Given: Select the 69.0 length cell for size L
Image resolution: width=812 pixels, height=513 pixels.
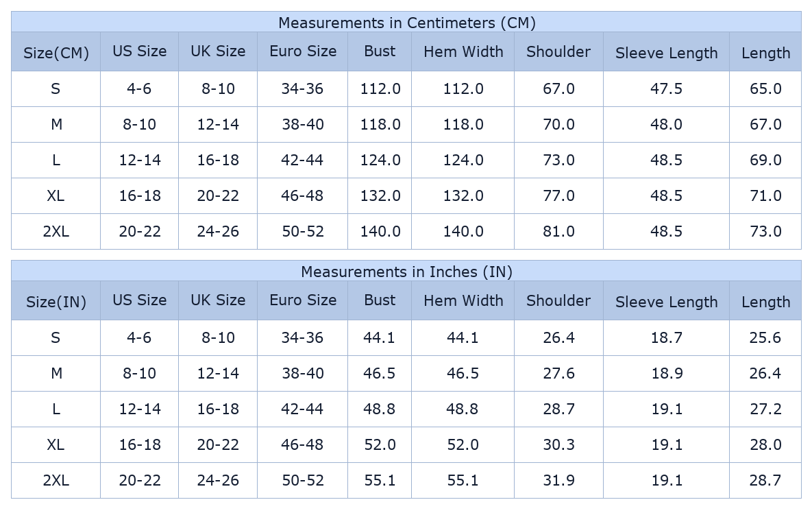Looking at the screenshot, I should coord(765,160).
